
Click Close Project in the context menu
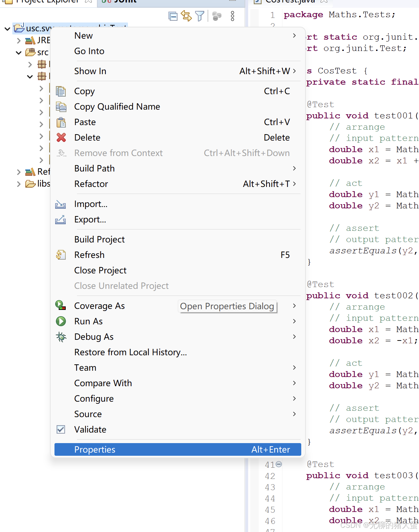[x=100, y=270]
